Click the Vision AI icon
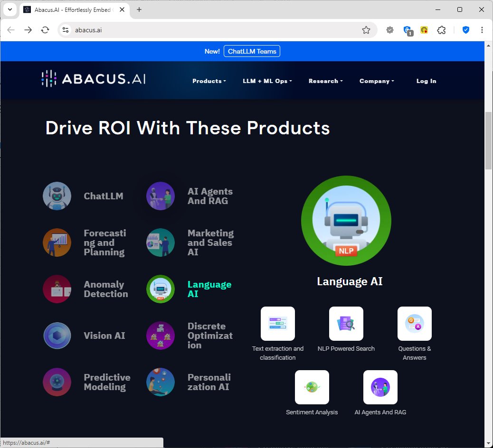 57,336
